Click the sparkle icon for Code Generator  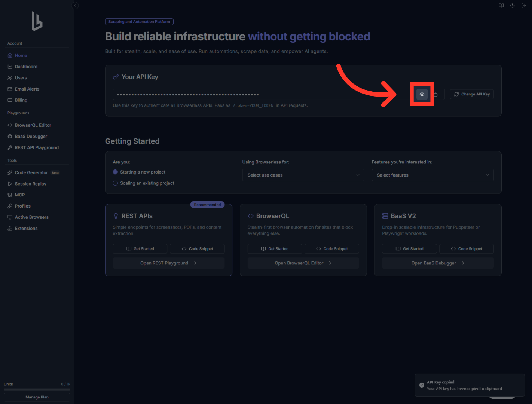tap(10, 173)
